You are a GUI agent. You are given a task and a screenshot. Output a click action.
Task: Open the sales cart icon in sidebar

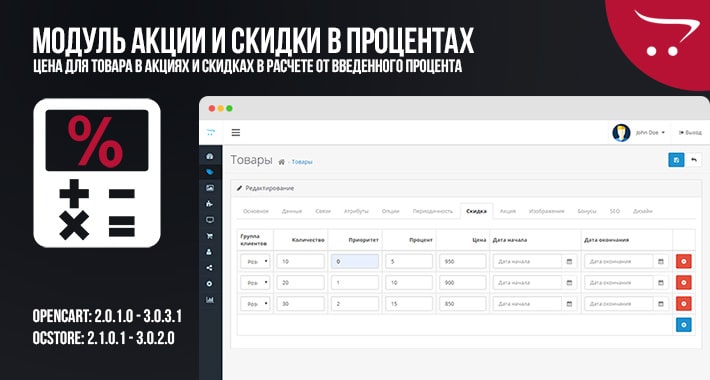(210, 236)
